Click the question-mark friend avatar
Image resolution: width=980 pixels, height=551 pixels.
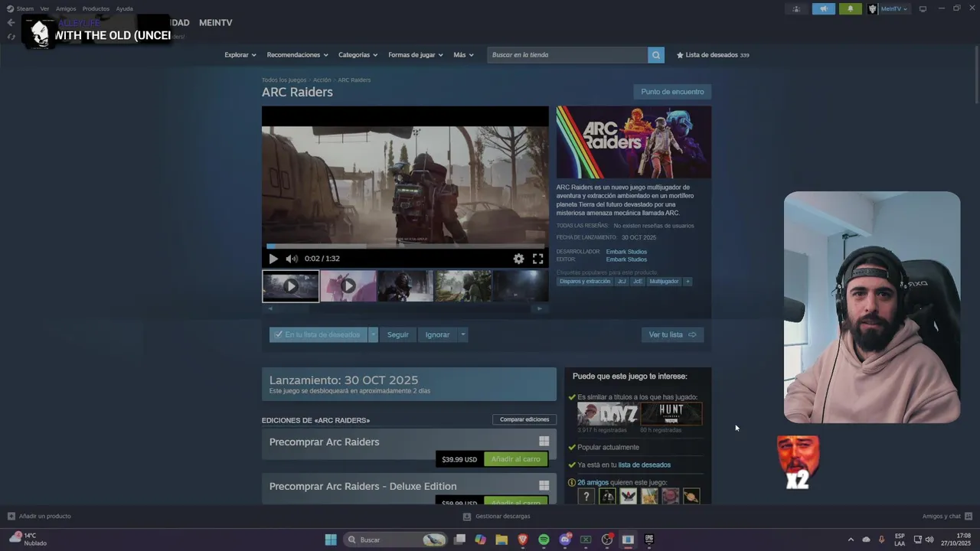tap(586, 497)
